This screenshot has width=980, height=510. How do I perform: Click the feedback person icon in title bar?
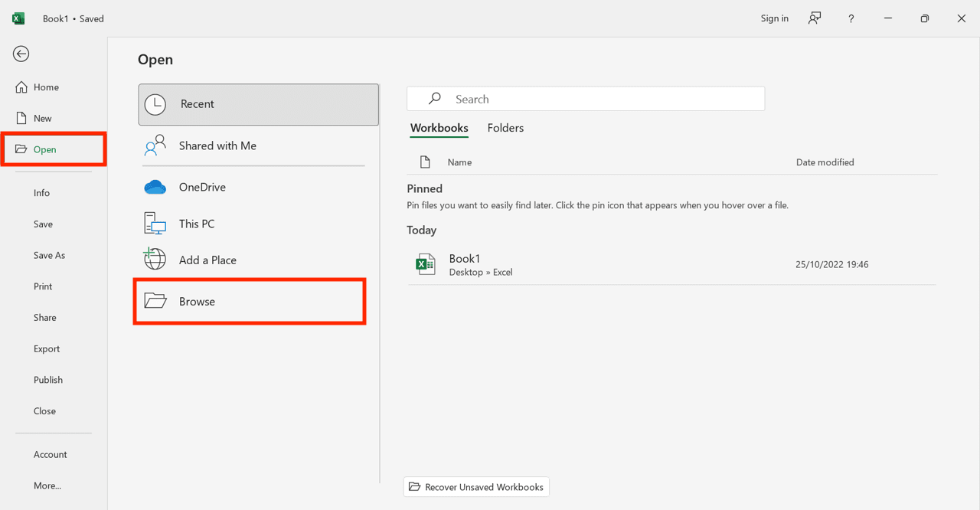coord(815,18)
